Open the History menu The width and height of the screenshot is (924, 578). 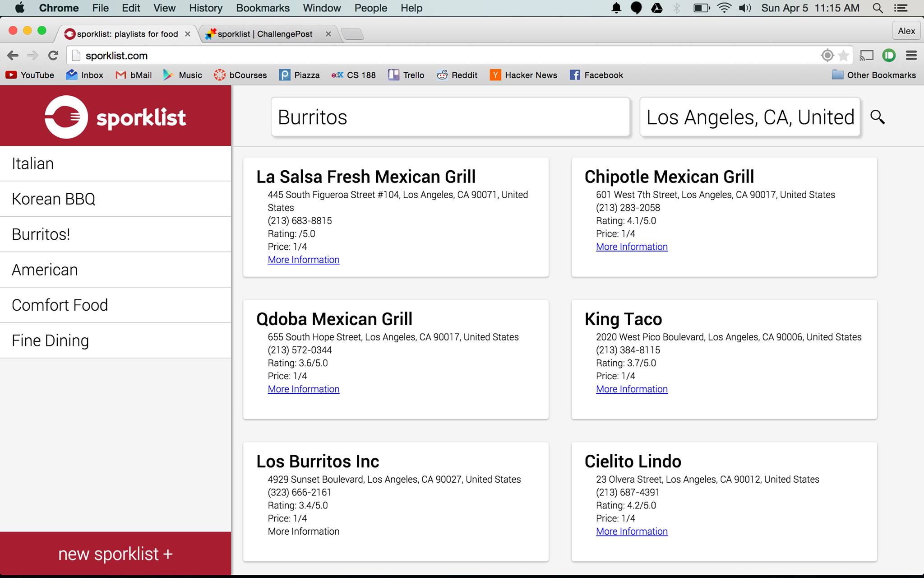click(205, 8)
